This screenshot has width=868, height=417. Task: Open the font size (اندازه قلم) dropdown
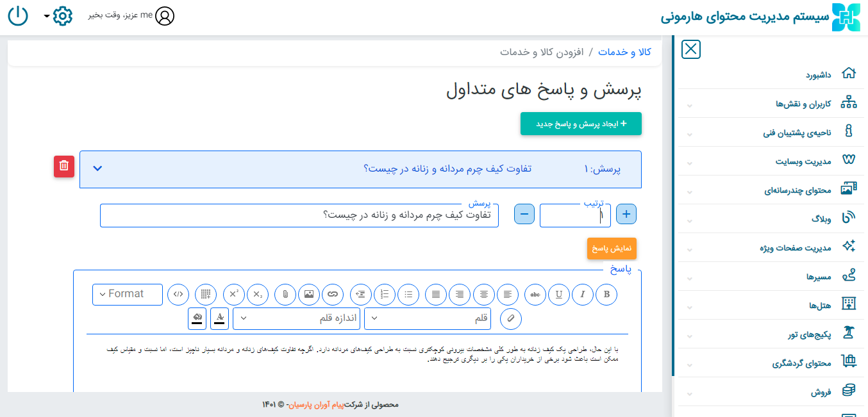(x=296, y=318)
